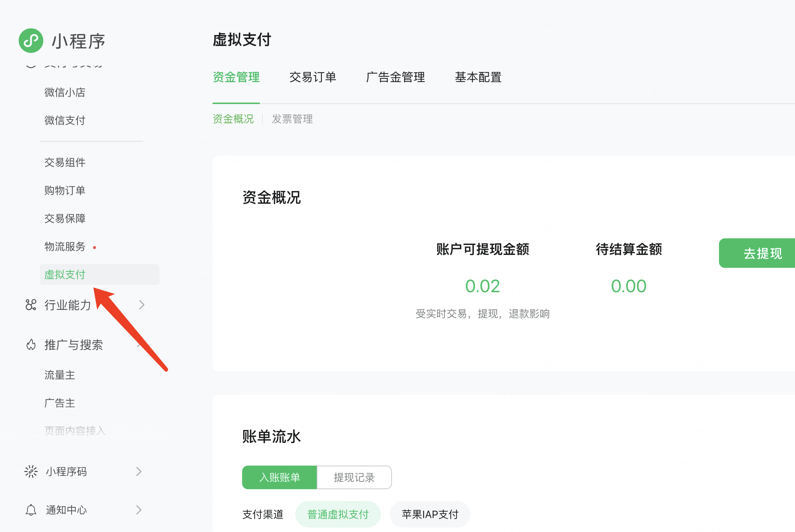Viewport: 795px width, 532px height.
Task: Toggle to 提现记录 in 账单流水
Action: click(x=354, y=477)
